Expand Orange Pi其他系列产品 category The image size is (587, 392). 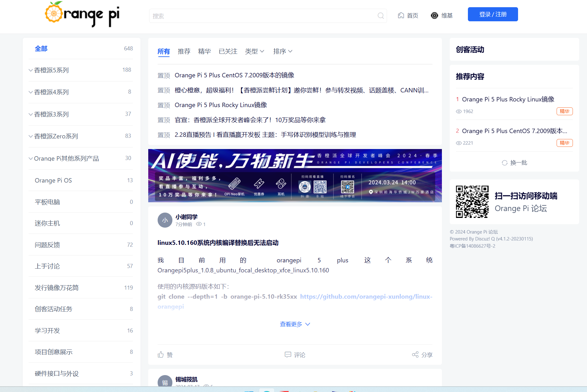point(31,158)
